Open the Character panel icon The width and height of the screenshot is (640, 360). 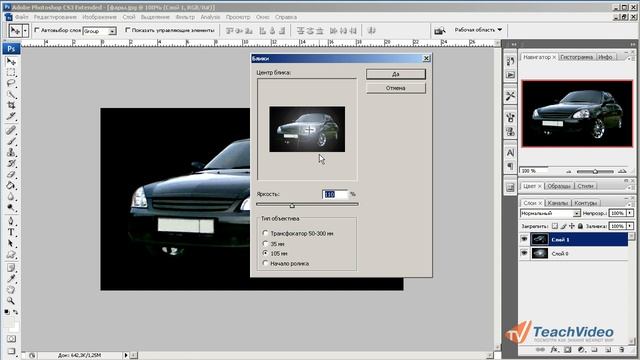click(x=510, y=153)
